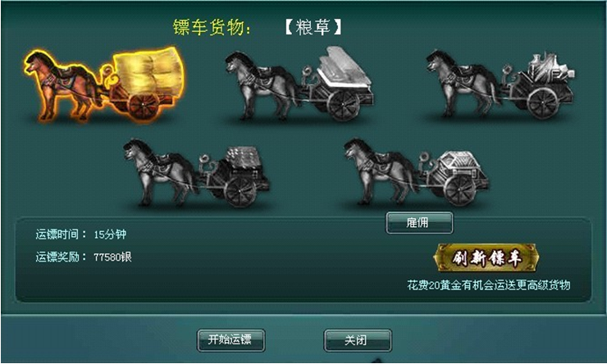Start escort with the 开始运镖 button
Viewport: 607px width, 364px height.
click(231, 340)
